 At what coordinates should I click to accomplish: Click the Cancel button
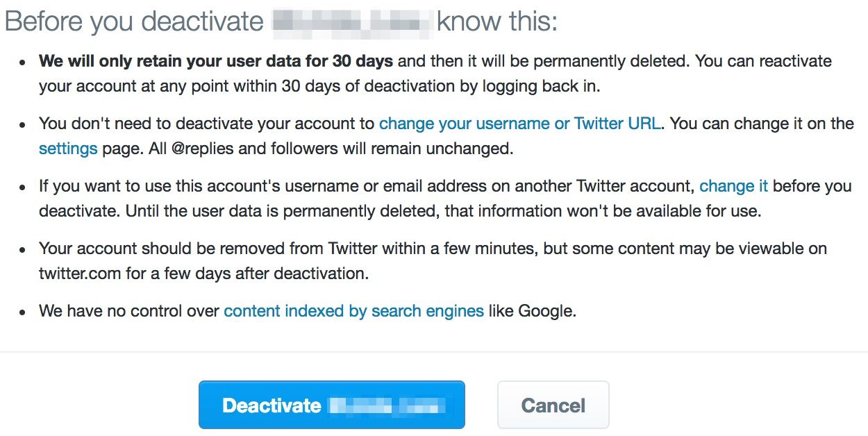coord(553,405)
